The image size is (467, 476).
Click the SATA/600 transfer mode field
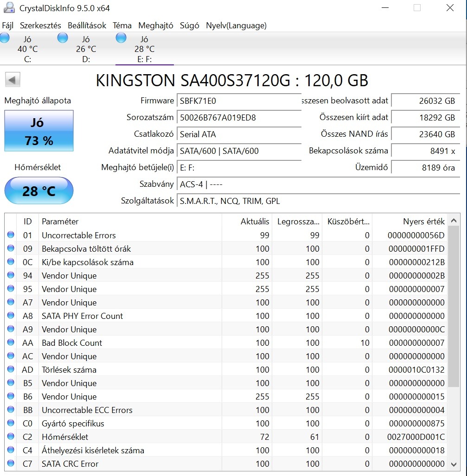pos(239,151)
